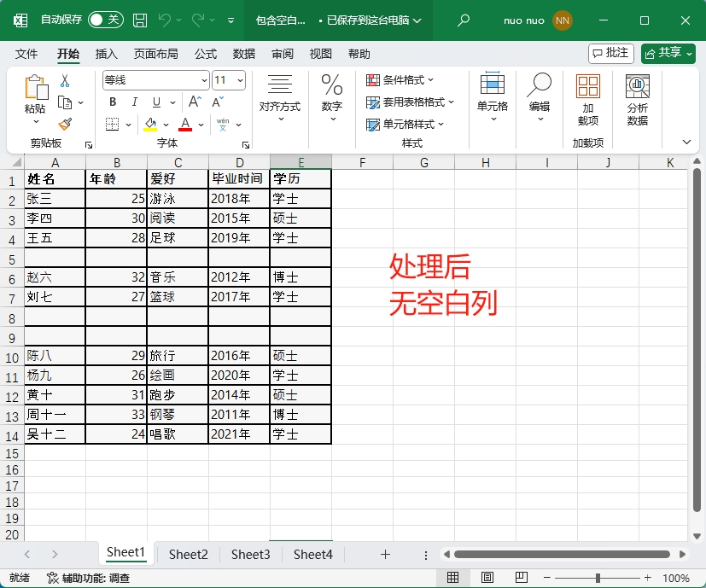
Task: Open Analyze Data (分析数据) tool
Action: pos(637,99)
